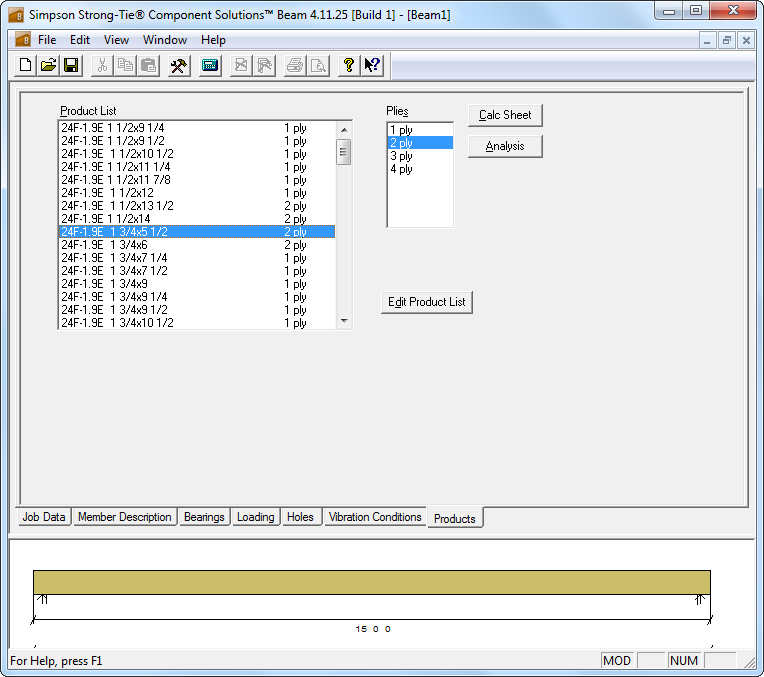
Task: Switch to the Job Data tab
Action: click(x=44, y=517)
